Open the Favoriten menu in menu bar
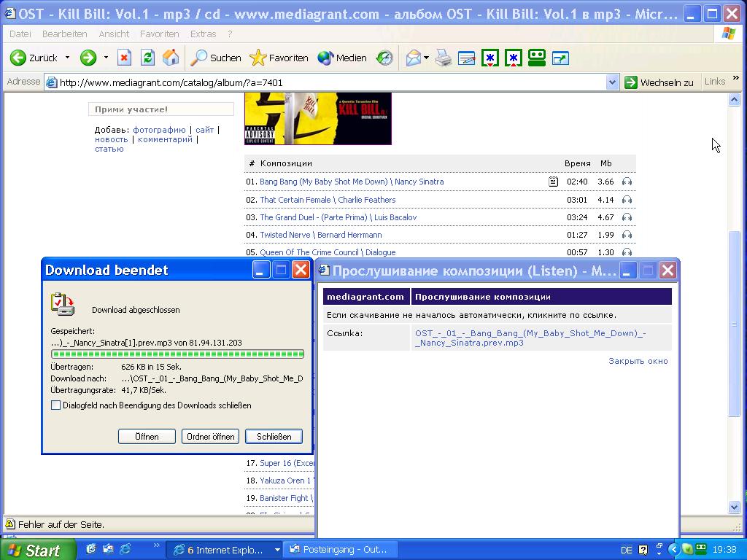Screen dimensions: 747x560 pos(160,34)
